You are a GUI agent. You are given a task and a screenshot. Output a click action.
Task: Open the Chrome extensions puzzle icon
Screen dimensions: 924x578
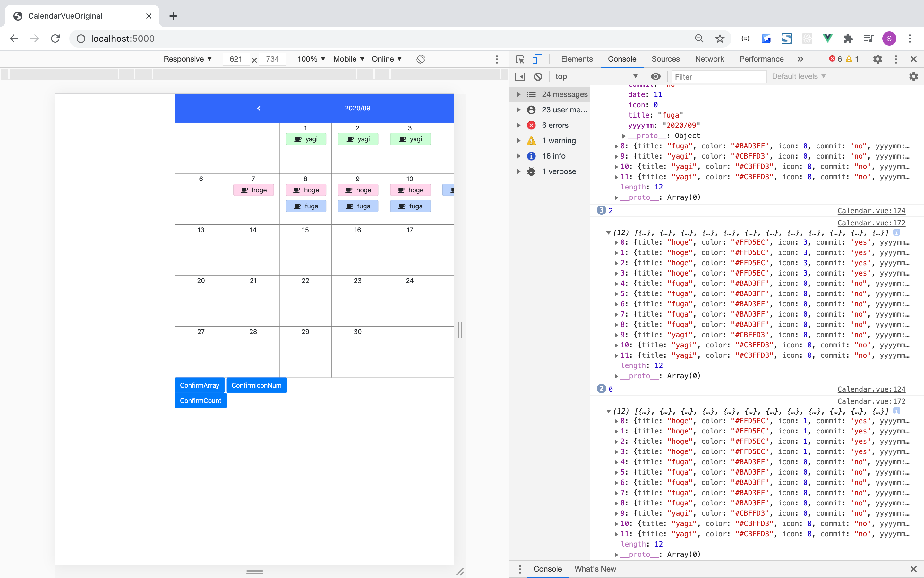[x=848, y=39]
